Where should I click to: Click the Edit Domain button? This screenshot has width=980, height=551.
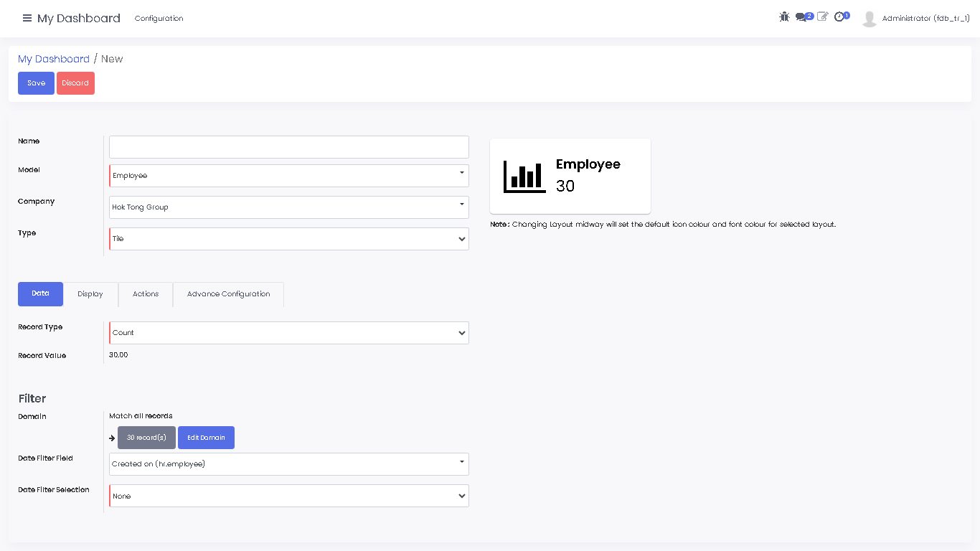point(206,438)
